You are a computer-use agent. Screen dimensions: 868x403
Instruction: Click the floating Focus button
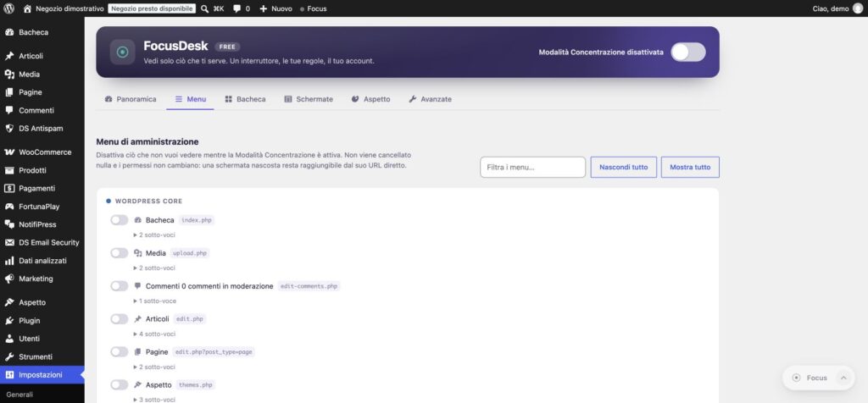pyautogui.click(x=810, y=378)
